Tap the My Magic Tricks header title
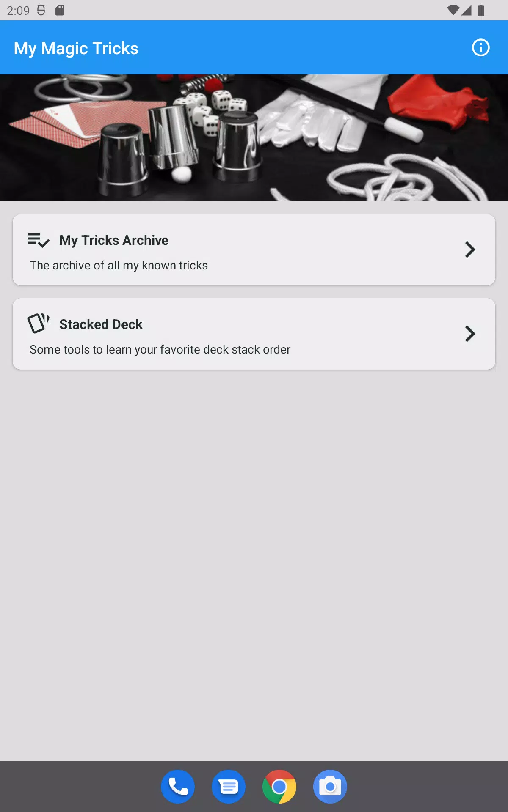The height and width of the screenshot is (812, 508). click(76, 48)
